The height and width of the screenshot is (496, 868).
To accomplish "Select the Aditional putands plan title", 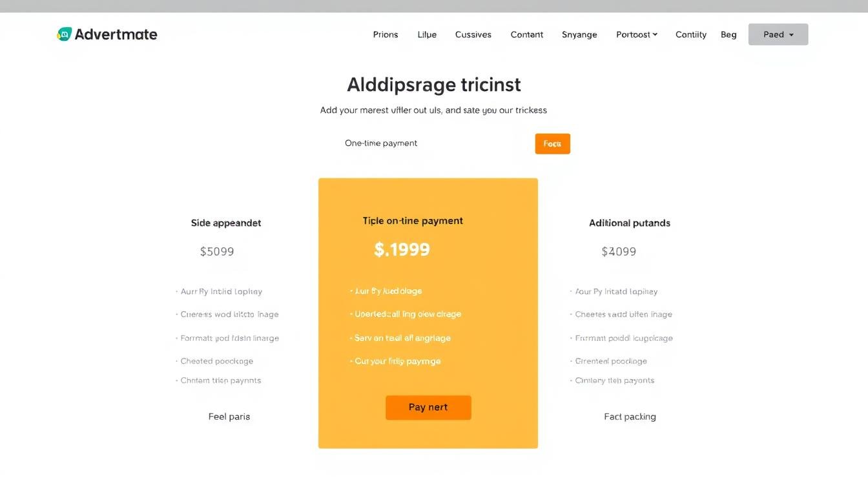I will (630, 223).
